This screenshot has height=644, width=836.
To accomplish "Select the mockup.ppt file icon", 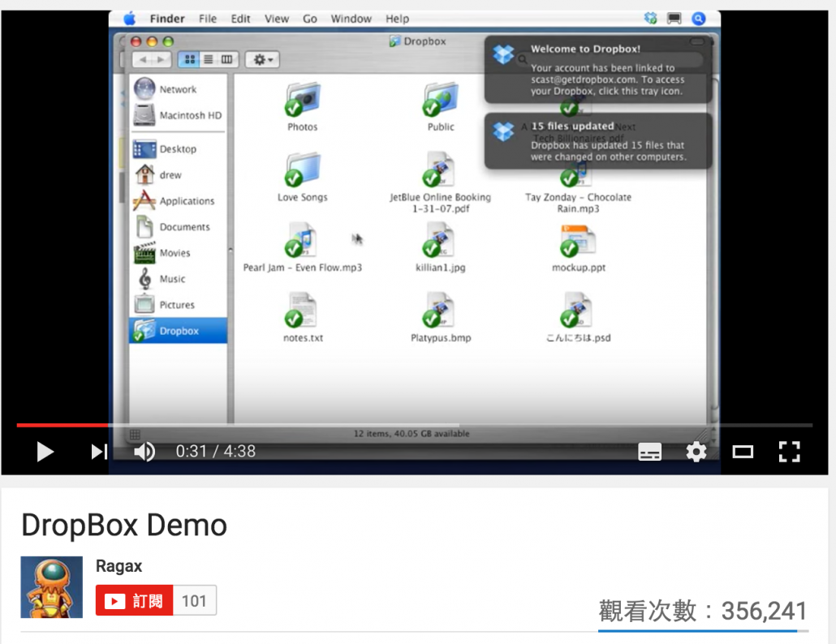I will pos(578,240).
